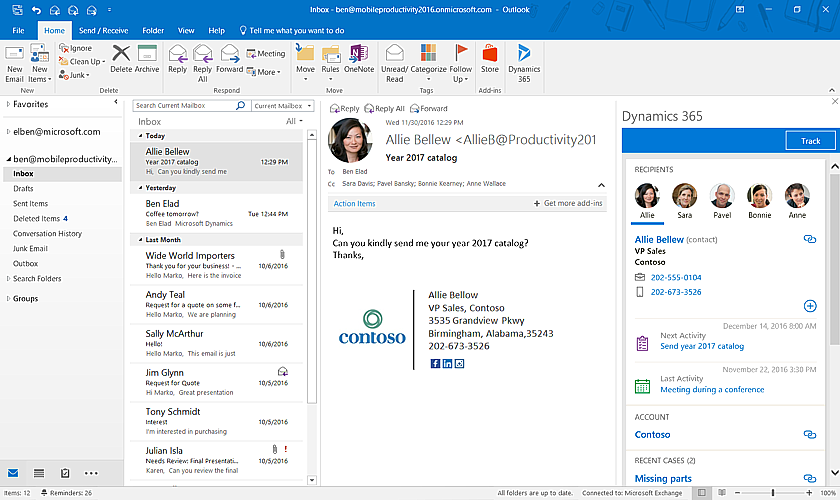Open the Junk dropdown menu

tap(74, 75)
